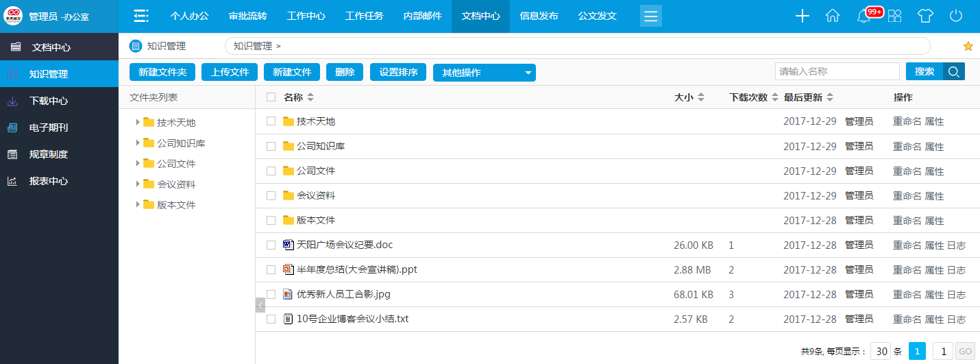This screenshot has height=364, width=980.
Task: Click the company logo icon
Action: coord(14,16)
